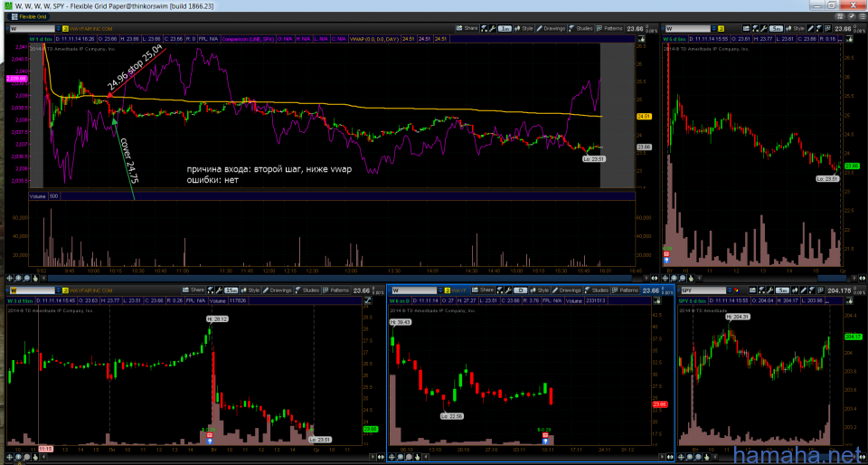Screen dimensions: 868x465
Task: Open Studies in bottom-left chart
Action: coord(307,290)
